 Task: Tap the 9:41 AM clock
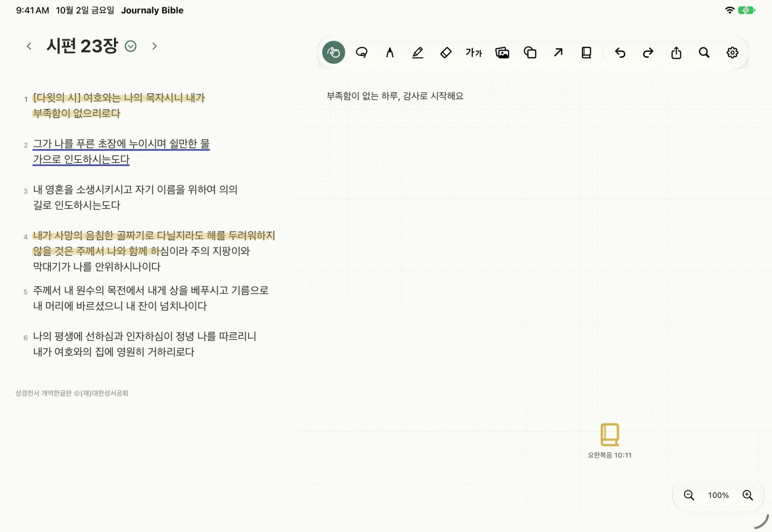click(32, 10)
